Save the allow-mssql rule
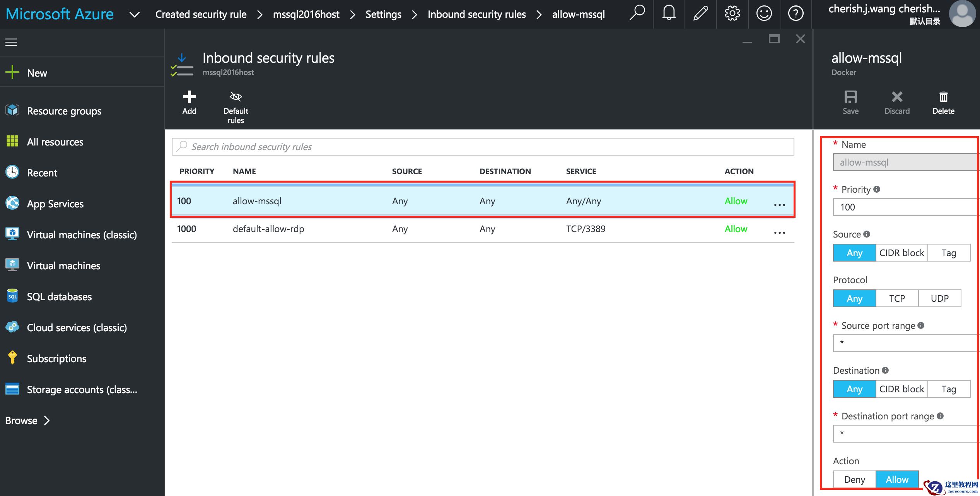Viewport: 980px width, 496px height. tap(850, 103)
